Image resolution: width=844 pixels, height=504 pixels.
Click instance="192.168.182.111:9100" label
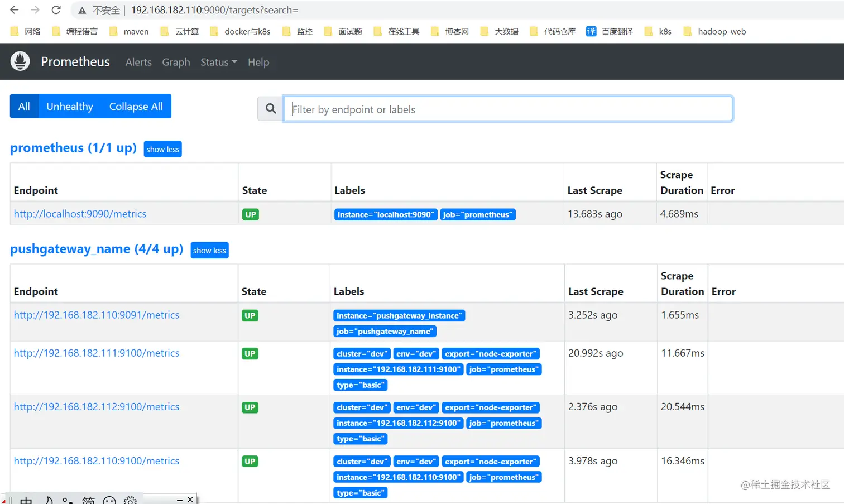pos(399,369)
